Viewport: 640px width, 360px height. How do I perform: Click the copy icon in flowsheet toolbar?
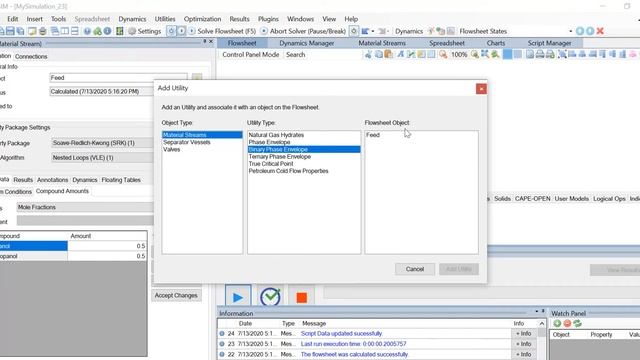[379, 54]
